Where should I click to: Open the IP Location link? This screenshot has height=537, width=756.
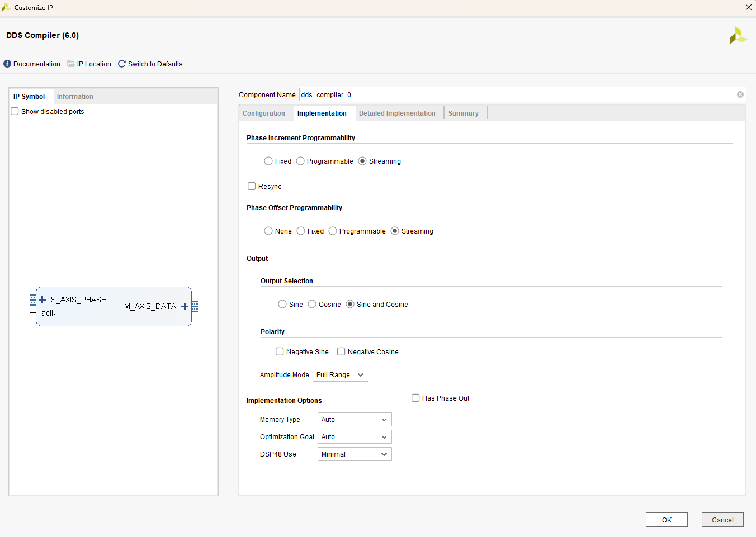tap(94, 64)
